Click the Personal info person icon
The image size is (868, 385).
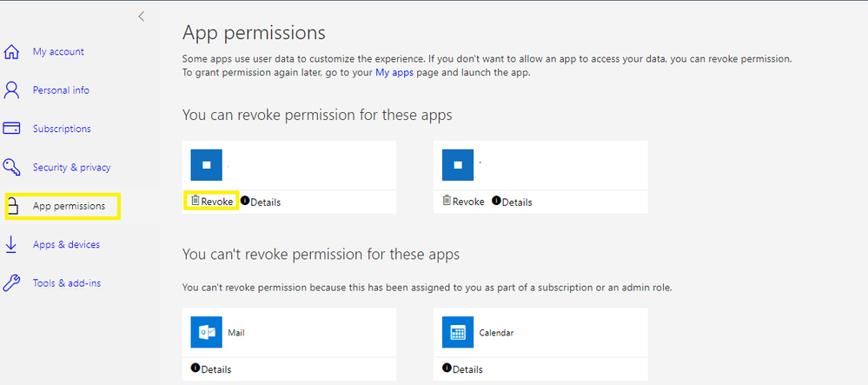[x=12, y=90]
